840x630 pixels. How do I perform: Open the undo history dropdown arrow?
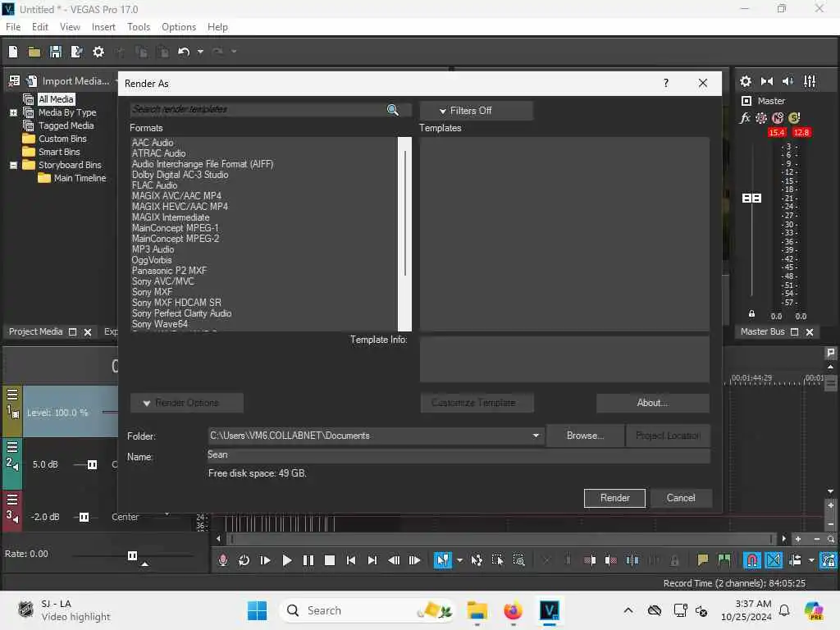tap(200, 52)
